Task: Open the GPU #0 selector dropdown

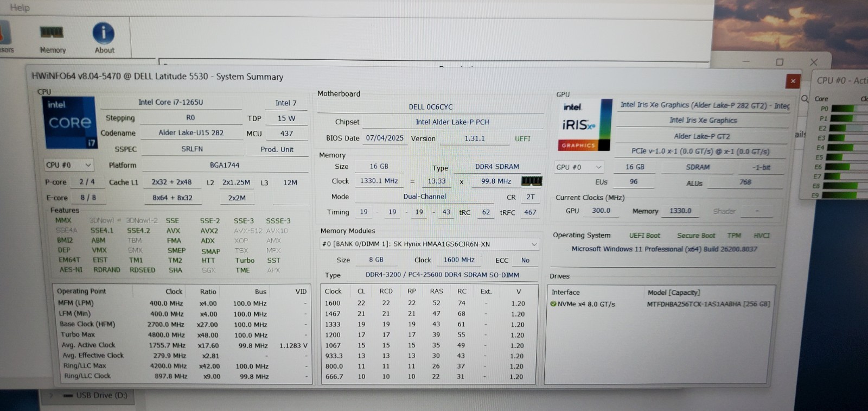Action: tap(579, 167)
